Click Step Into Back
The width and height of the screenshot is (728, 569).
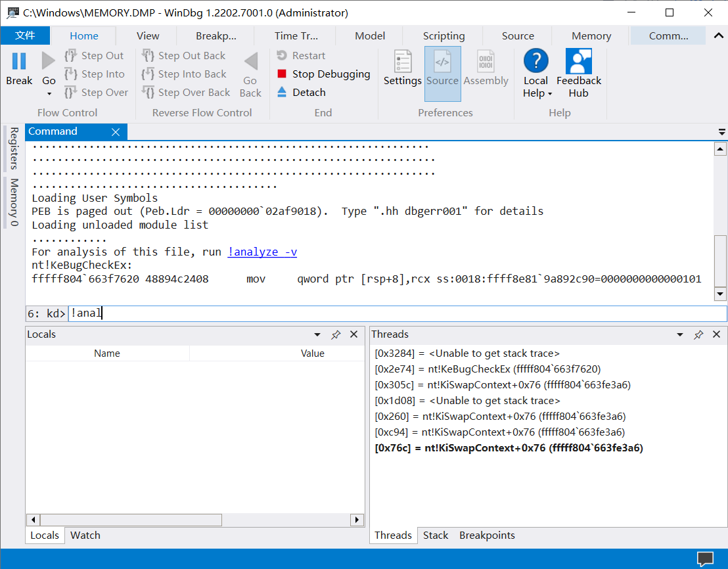click(x=185, y=74)
